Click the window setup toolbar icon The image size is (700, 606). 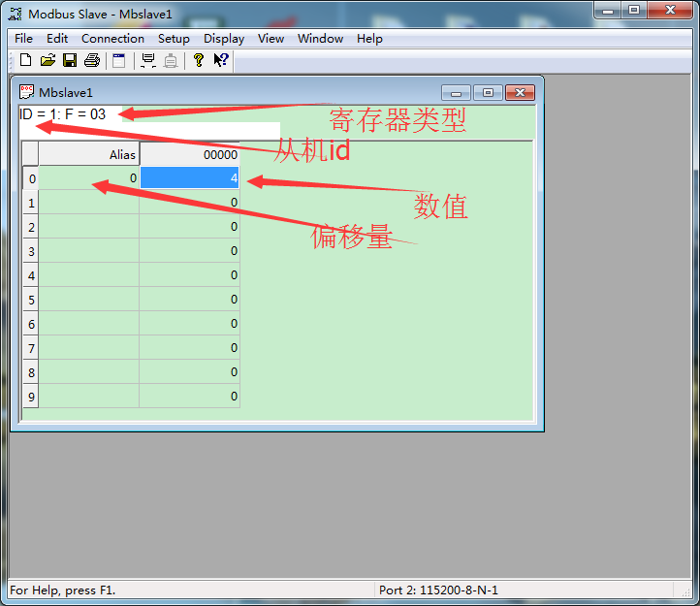(x=119, y=60)
